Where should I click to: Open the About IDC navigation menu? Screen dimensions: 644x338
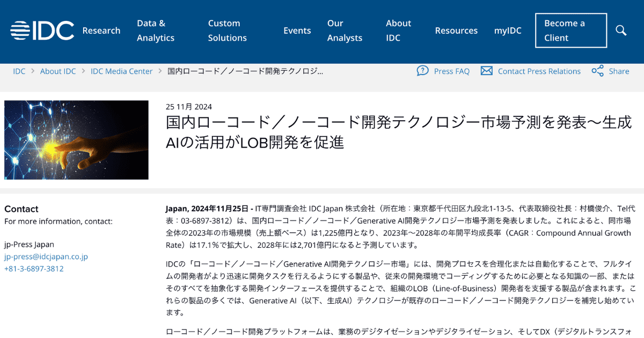tap(398, 30)
